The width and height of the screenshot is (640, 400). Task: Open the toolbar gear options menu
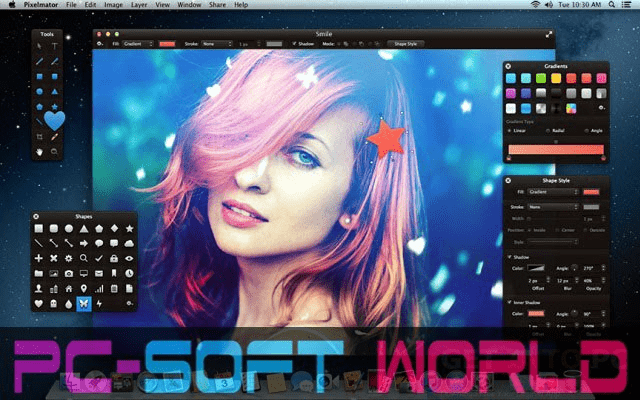tap(100, 44)
